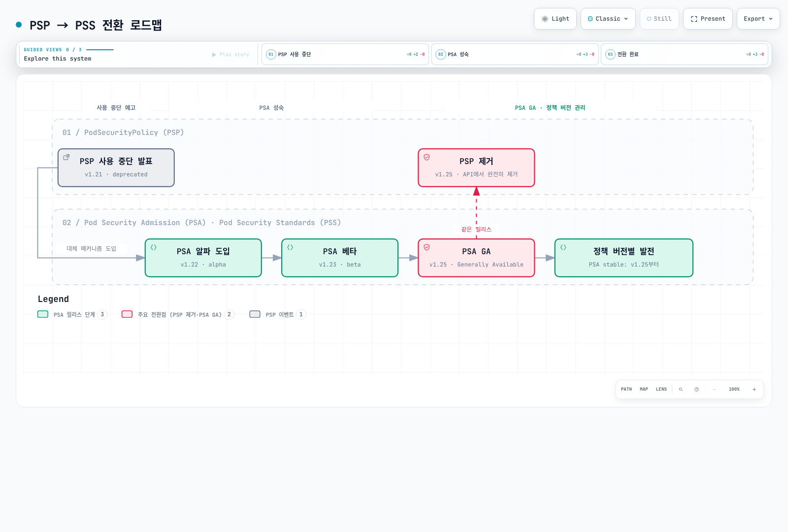
Task: Click the 100% zoom level value
Action: 734,389
